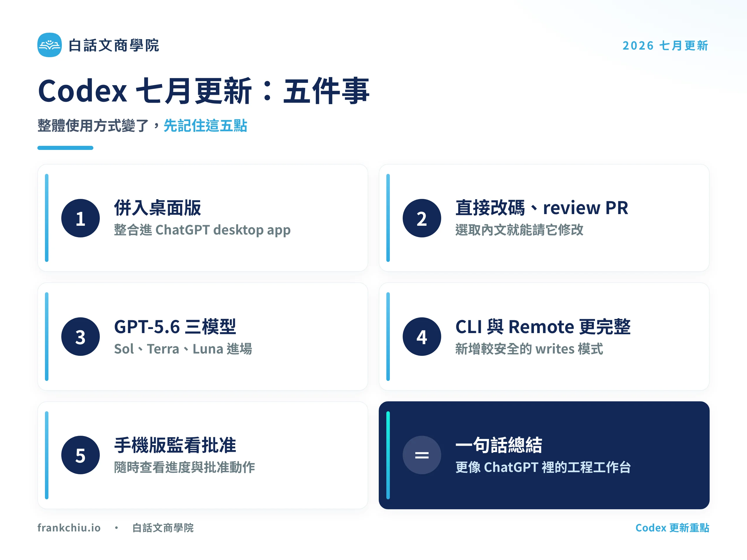Click the 2026 七月更新 label
Image resolution: width=747 pixels, height=560 pixels.
[665, 45]
